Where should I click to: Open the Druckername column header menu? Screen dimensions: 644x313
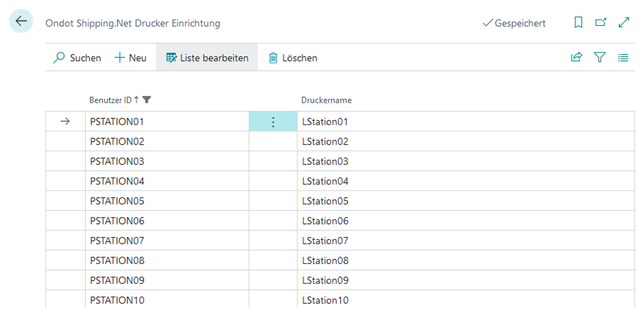tap(326, 100)
